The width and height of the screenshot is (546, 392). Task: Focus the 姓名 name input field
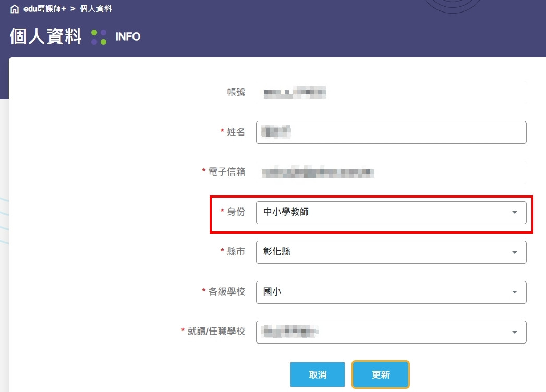tap(391, 132)
